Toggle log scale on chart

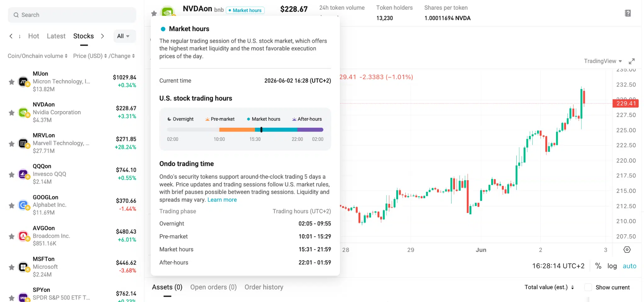click(x=612, y=266)
